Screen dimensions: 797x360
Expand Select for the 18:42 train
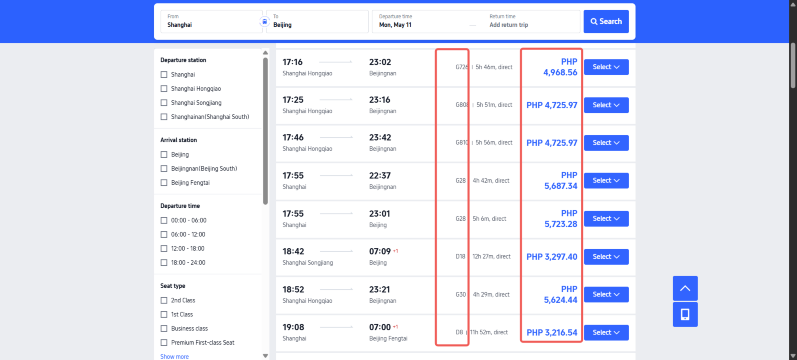606,257
